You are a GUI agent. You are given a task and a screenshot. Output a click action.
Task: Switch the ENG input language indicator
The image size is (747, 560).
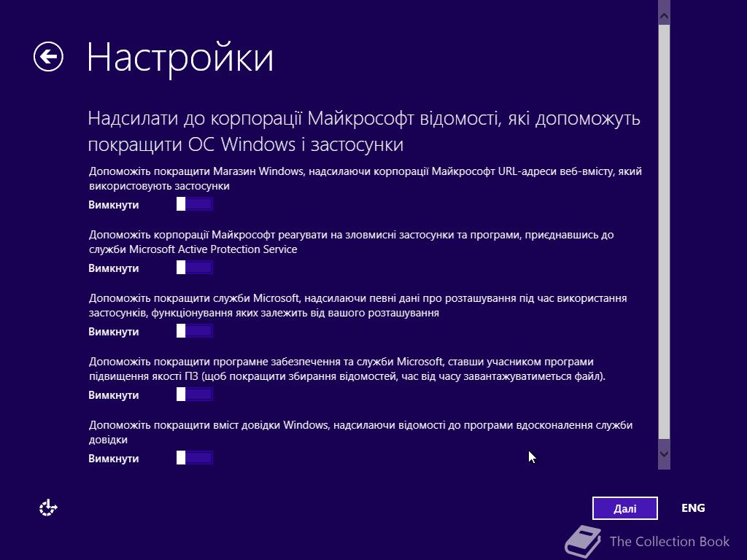tap(693, 508)
